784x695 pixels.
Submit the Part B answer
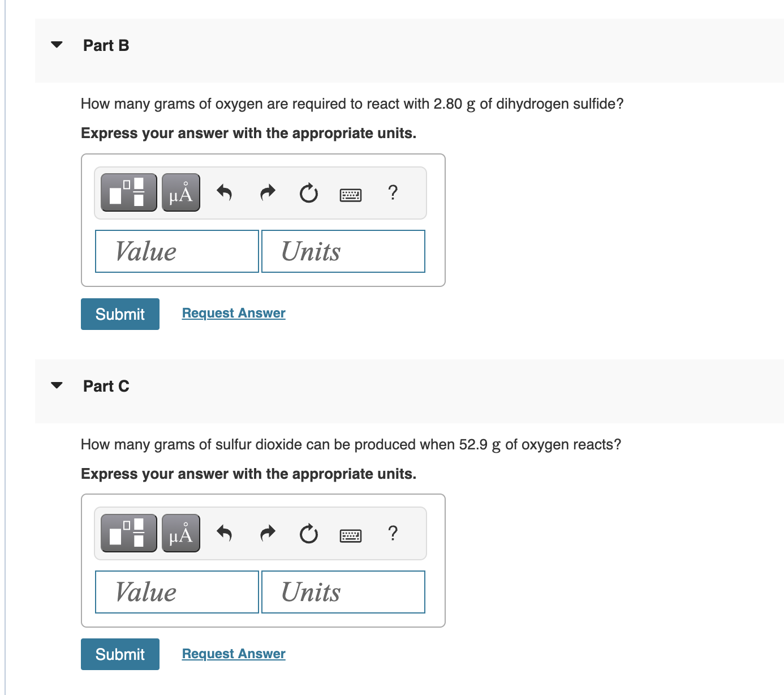[x=119, y=314]
